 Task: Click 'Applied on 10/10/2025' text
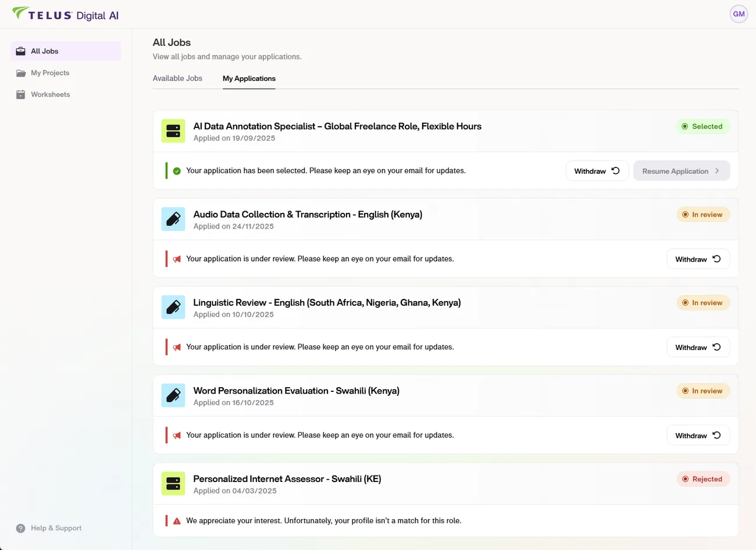pos(233,315)
